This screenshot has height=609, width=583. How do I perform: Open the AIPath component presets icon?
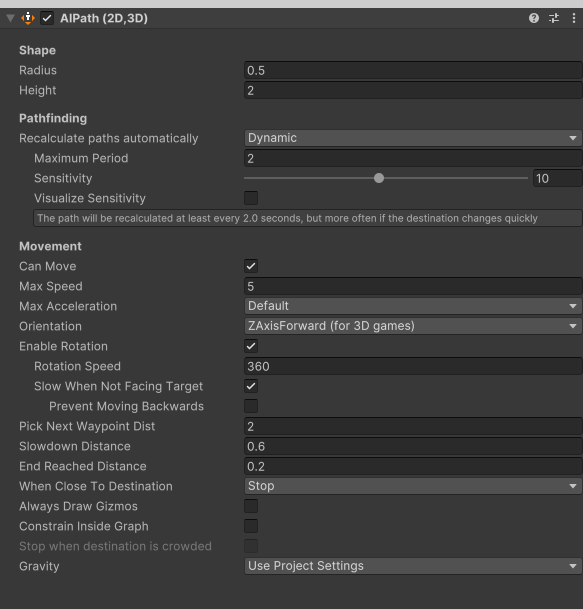(x=554, y=18)
